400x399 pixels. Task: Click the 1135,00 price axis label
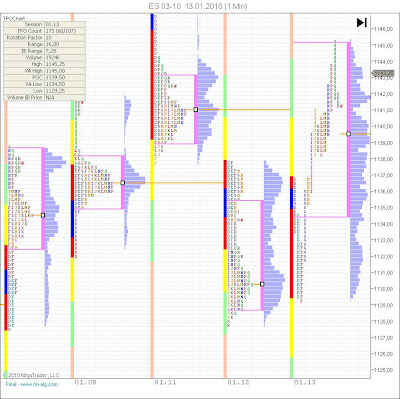[383, 208]
